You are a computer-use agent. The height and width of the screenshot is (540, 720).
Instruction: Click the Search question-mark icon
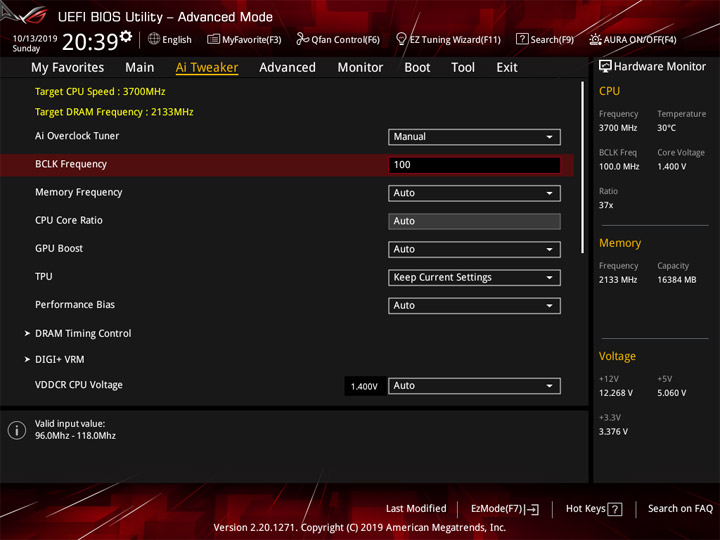click(x=522, y=39)
